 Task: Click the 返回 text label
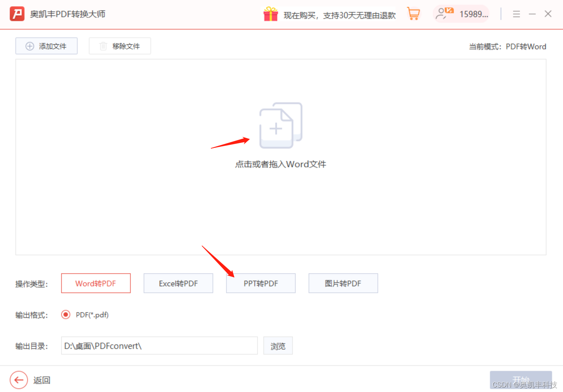tap(42, 380)
